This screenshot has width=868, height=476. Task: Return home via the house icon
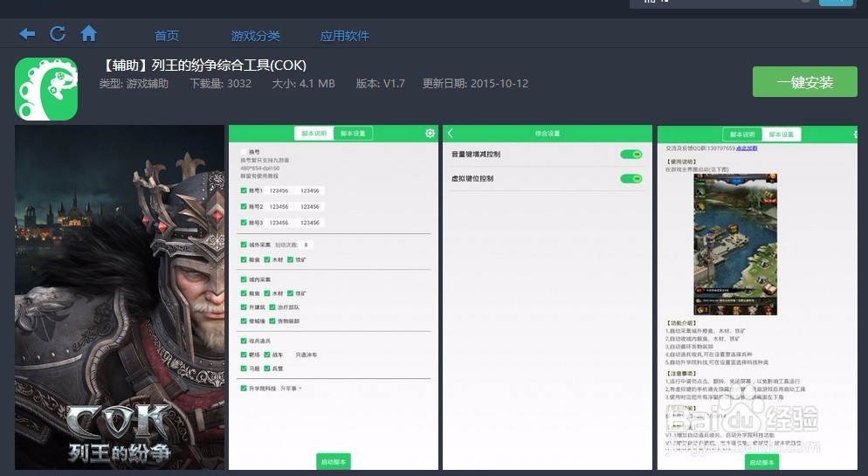(88, 34)
